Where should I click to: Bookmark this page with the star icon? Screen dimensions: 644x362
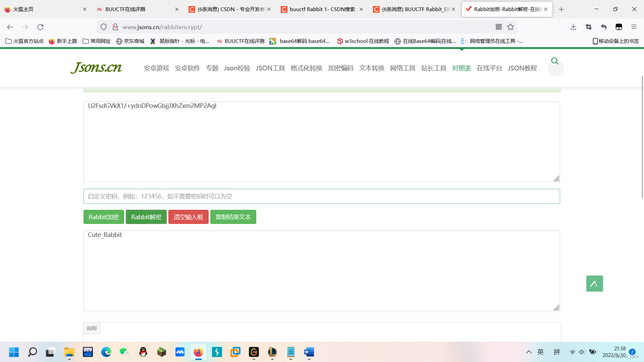(511, 27)
